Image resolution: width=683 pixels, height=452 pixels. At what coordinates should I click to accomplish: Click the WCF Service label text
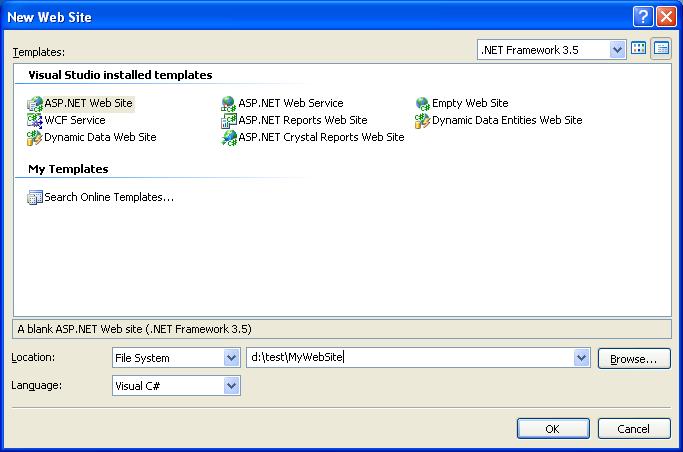(75, 120)
